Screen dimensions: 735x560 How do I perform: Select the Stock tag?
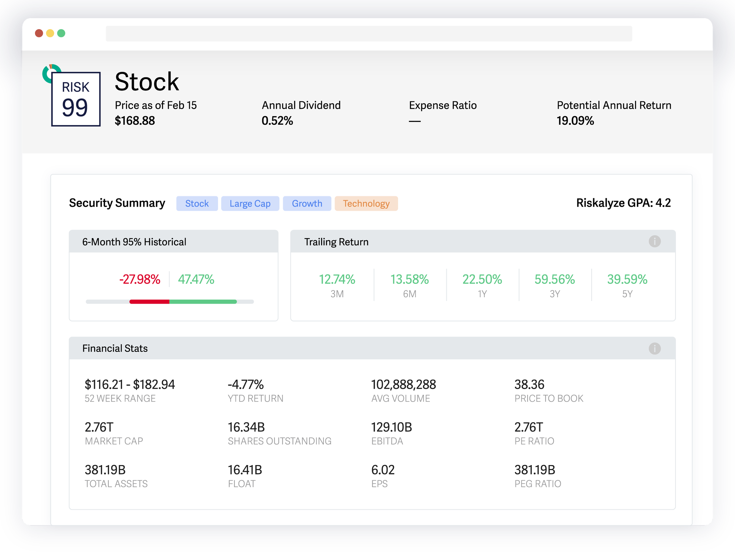tap(197, 203)
